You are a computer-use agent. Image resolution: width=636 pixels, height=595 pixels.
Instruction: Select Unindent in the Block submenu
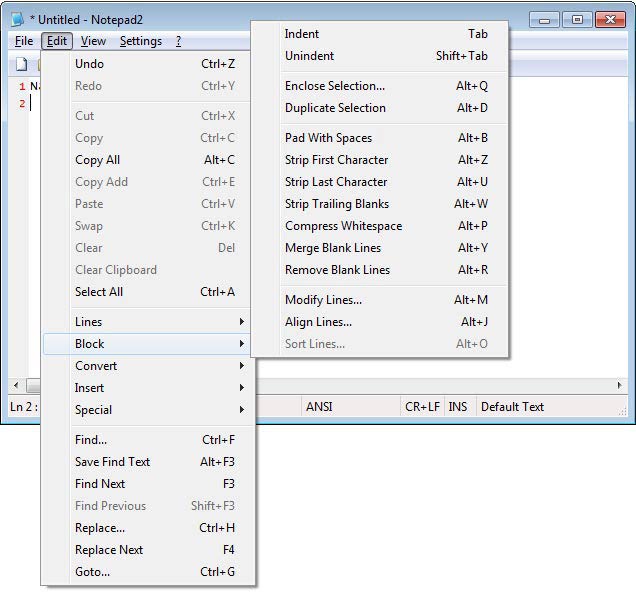379,56
